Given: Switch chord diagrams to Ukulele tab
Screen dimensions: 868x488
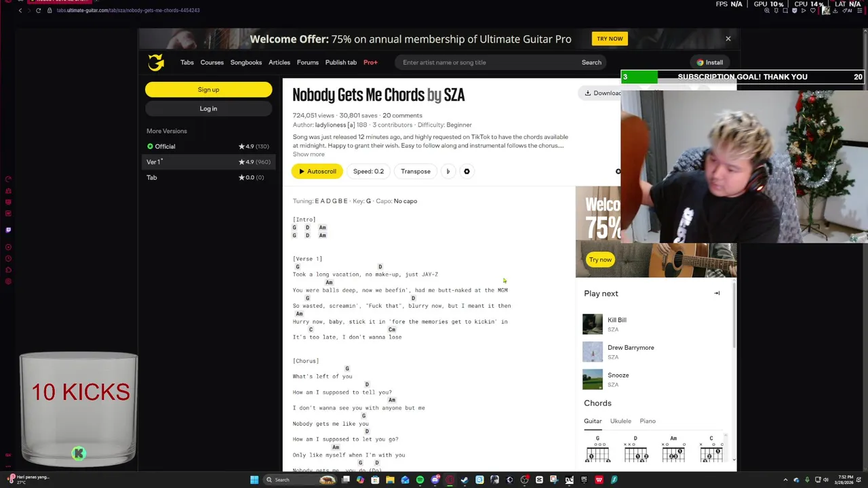Looking at the screenshot, I should point(620,421).
